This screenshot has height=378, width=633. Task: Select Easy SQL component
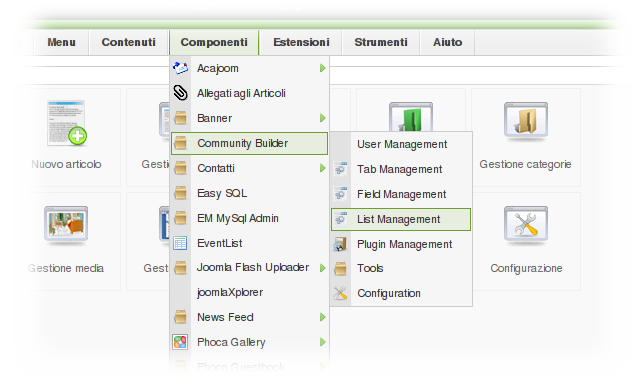coord(249,193)
